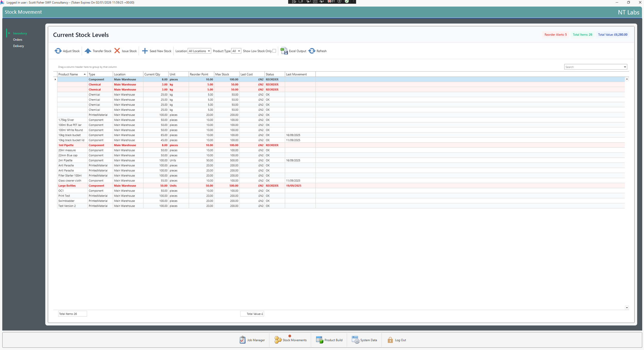
Task: Switch to the Orders section
Action: [x=18, y=39]
